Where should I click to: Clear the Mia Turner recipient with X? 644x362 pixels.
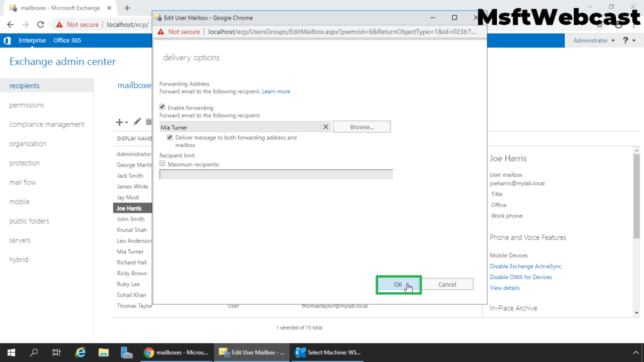click(x=326, y=127)
